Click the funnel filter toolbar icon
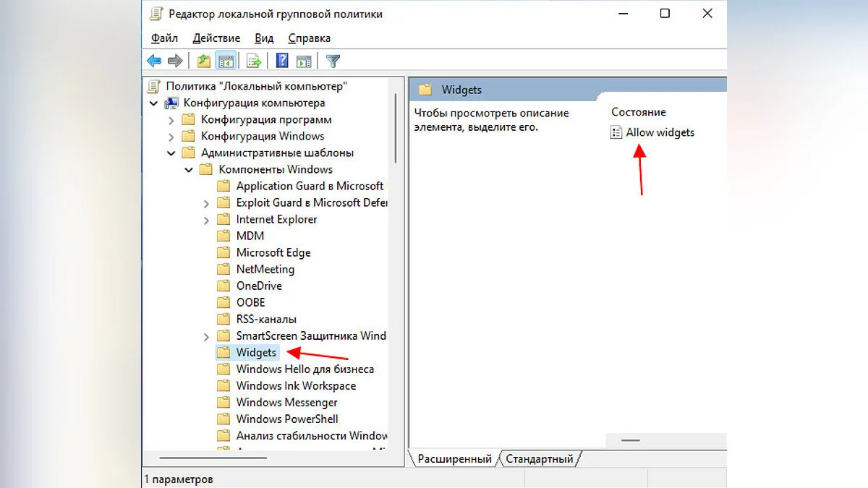 point(333,61)
